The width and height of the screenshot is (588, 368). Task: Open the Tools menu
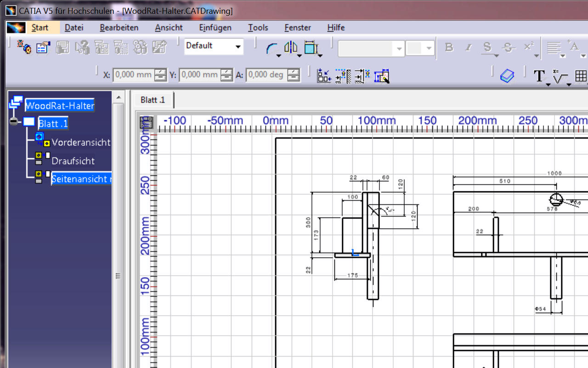[258, 28]
